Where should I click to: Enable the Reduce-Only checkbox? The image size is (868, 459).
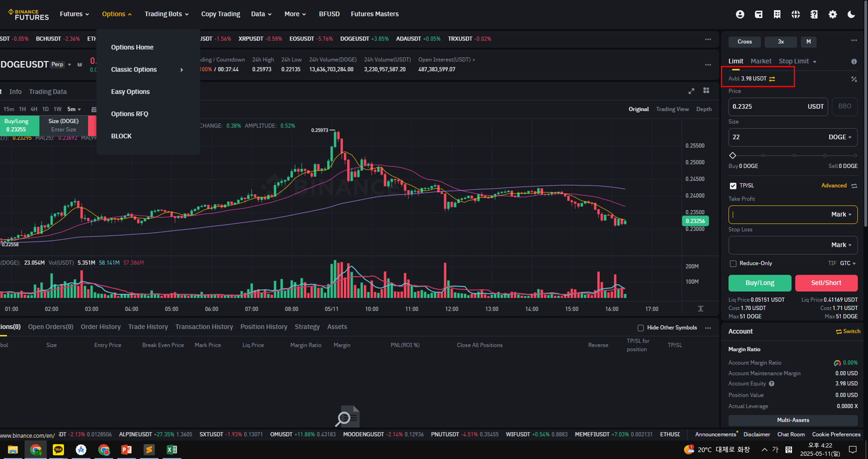pos(733,263)
